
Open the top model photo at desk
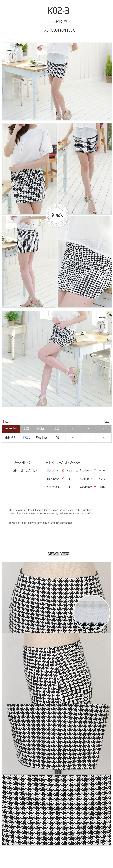pos(57,81)
